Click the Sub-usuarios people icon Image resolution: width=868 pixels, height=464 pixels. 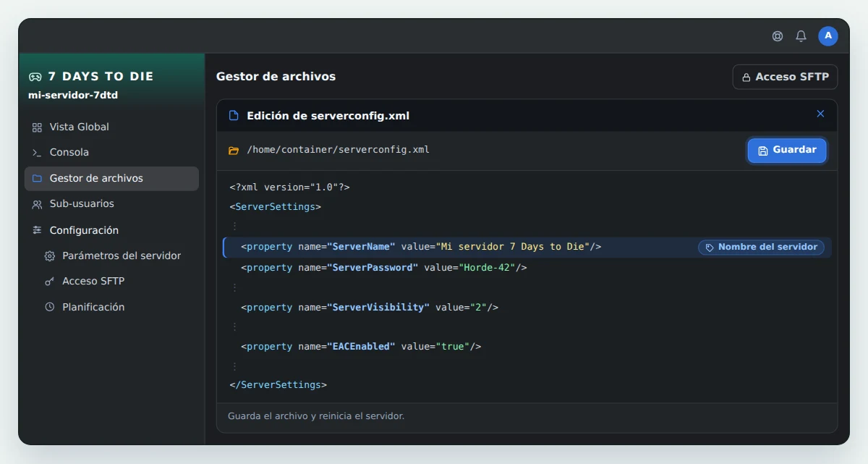pyautogui.click(x=37, y=204)
